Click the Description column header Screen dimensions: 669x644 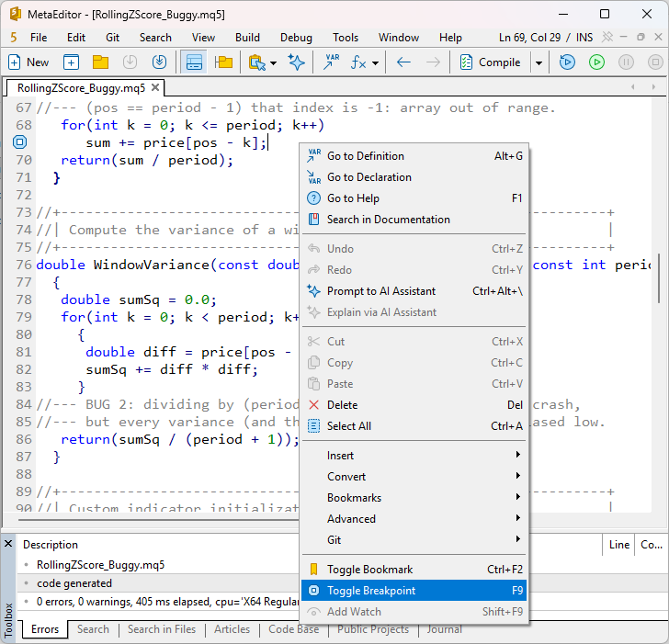click(51, 545)
